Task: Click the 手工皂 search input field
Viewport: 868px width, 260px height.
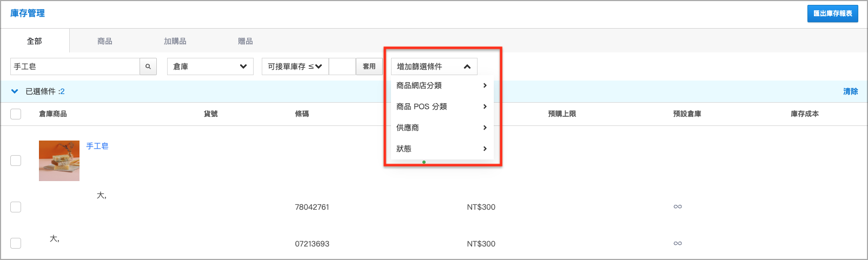Action: click(x=75, y=66)
